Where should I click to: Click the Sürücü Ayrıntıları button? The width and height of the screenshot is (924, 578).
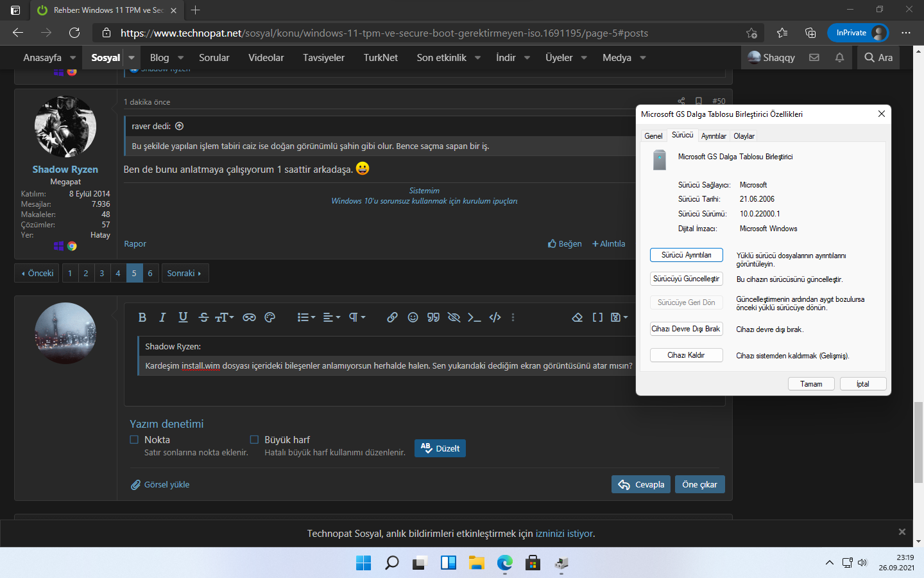[687, 255]
